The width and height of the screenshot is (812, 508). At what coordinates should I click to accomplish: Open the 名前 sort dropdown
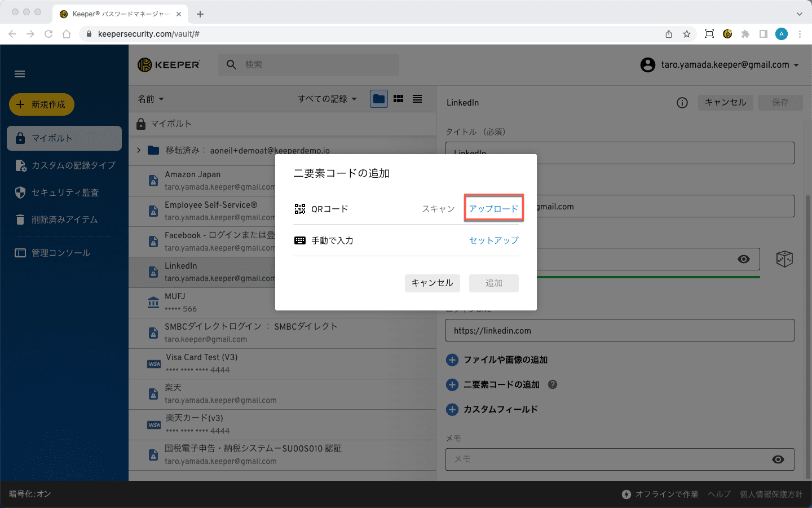(x=151, y=99)
